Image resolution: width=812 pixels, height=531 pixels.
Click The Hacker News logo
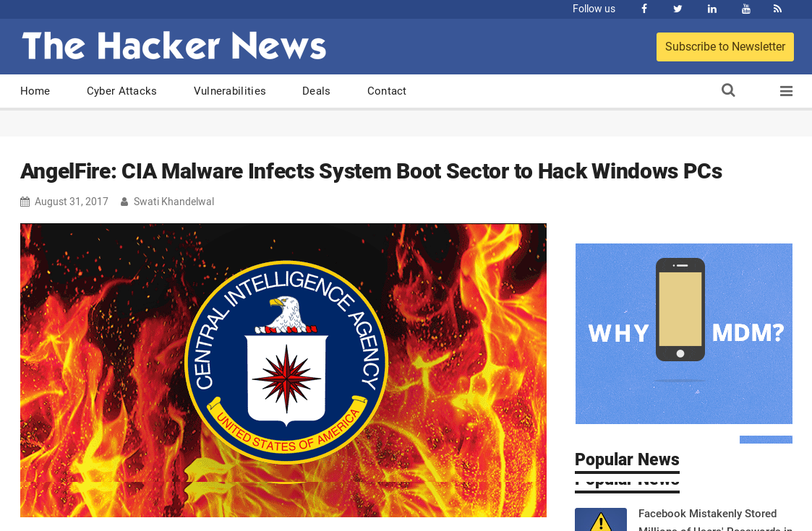174,46
